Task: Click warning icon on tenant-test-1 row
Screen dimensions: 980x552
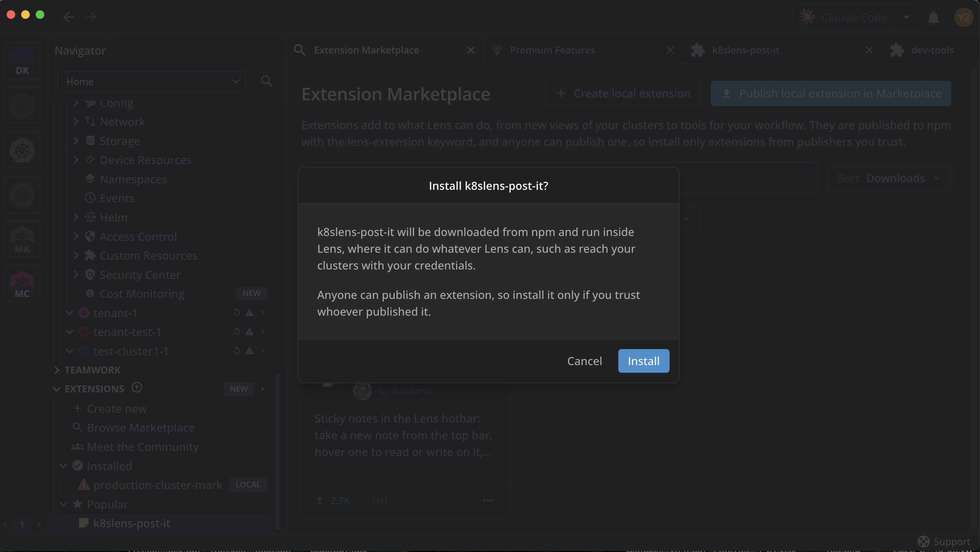Action: pos(249,332)
